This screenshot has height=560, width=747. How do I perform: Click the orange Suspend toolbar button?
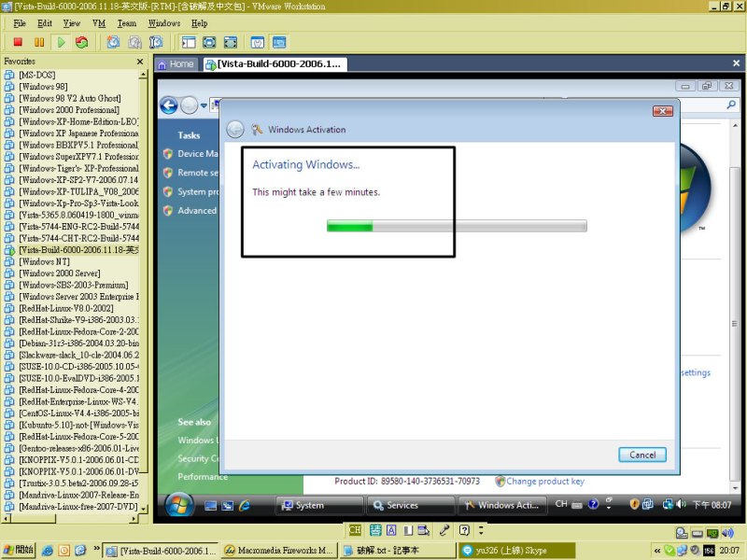click(39, 42)
